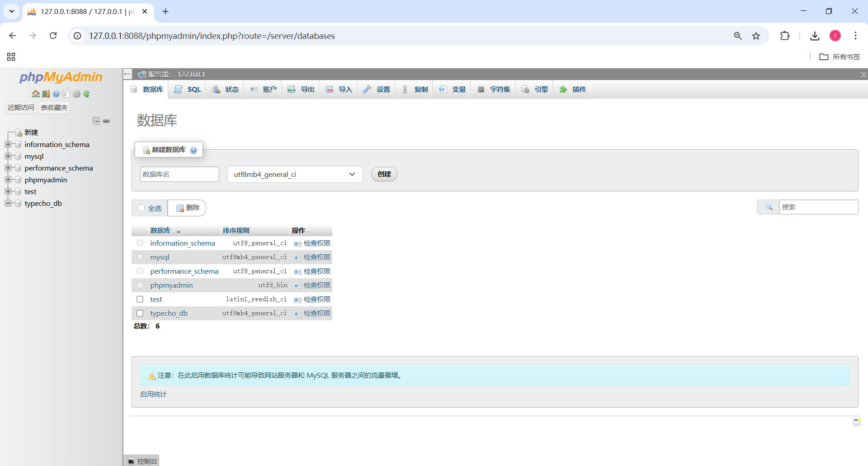Select the typecho_db row checkbox
Screen dimensions: 868x466
point(140,313)
